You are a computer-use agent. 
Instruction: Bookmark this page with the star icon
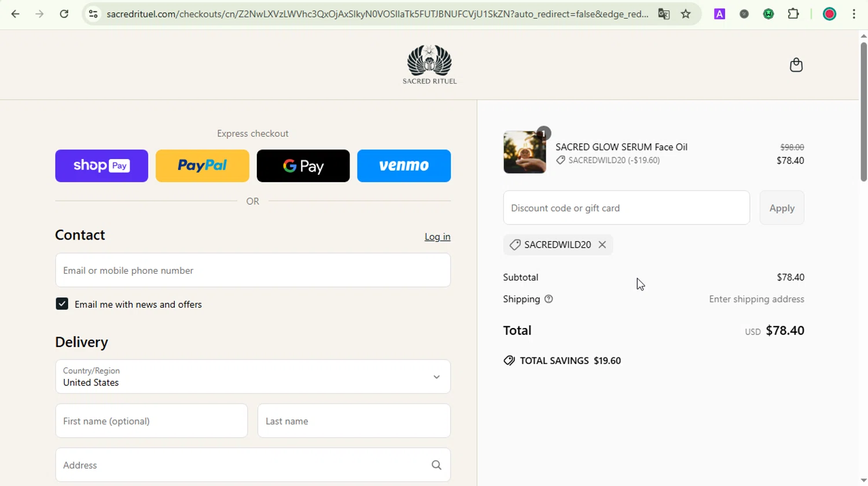coord(686,14)
